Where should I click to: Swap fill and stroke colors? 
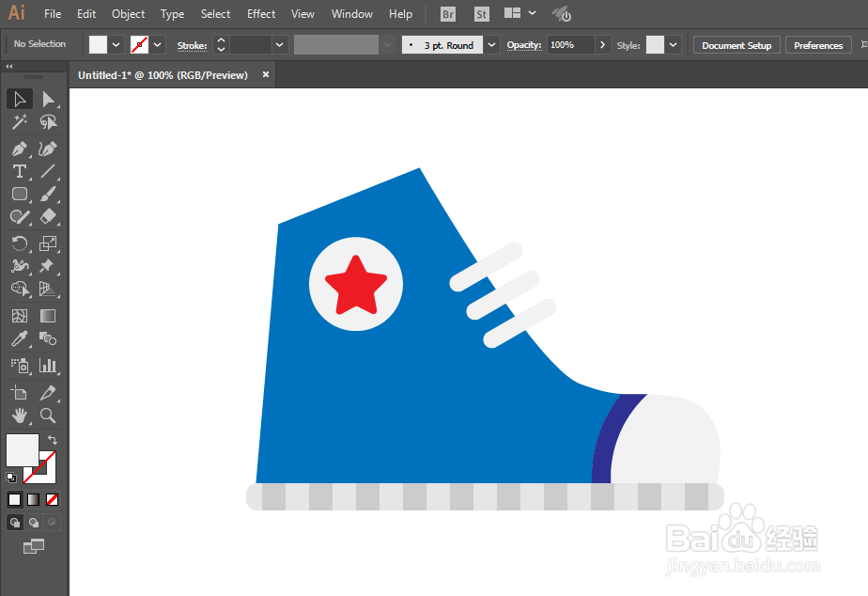click(52, 440)
